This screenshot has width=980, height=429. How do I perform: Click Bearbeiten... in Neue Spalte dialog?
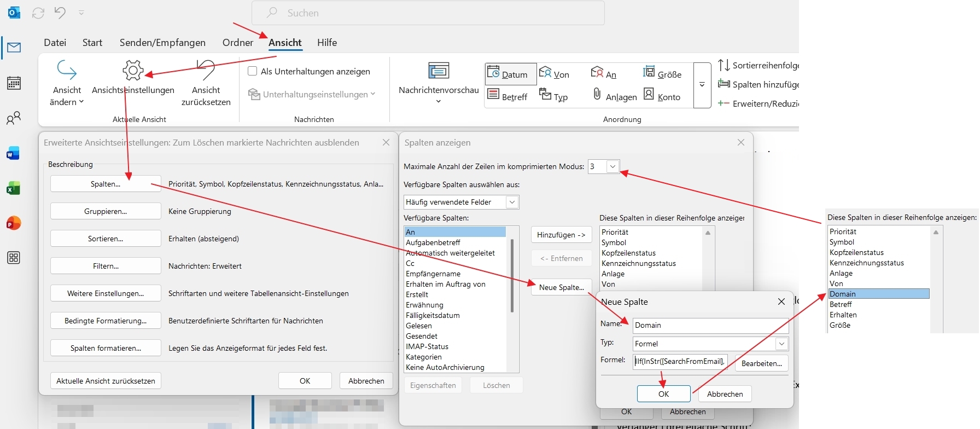point(762,363)
